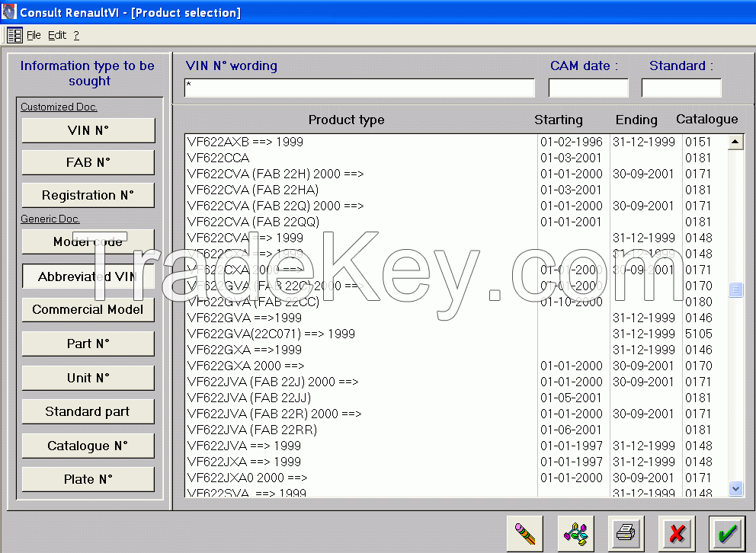Click the Catalogue column header
Screen dimensions: 756x553
(x=706, y=119)
